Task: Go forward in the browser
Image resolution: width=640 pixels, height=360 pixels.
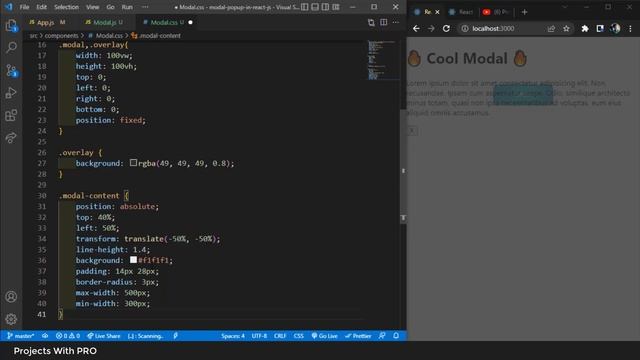Action: tap(431, 29)
